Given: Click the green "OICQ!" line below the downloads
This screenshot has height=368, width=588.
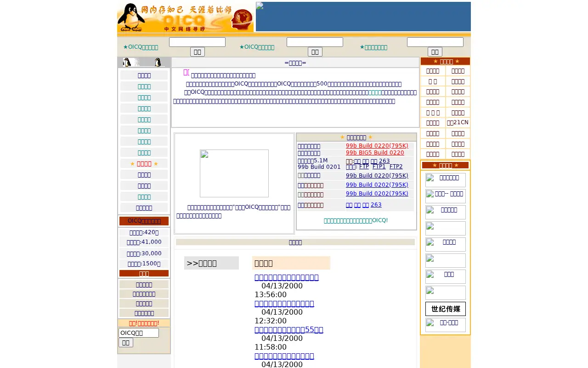Looking at the screenshot, I should point(356,221).
